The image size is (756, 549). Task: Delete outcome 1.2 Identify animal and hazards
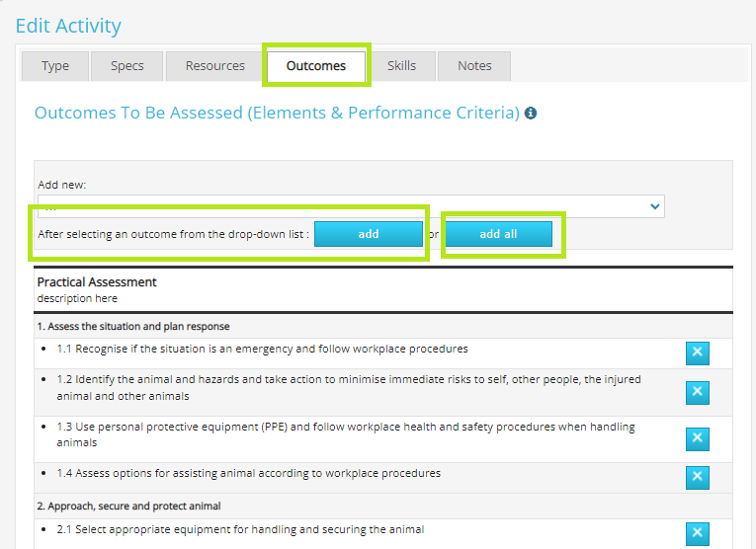click(x=697, y=392)
